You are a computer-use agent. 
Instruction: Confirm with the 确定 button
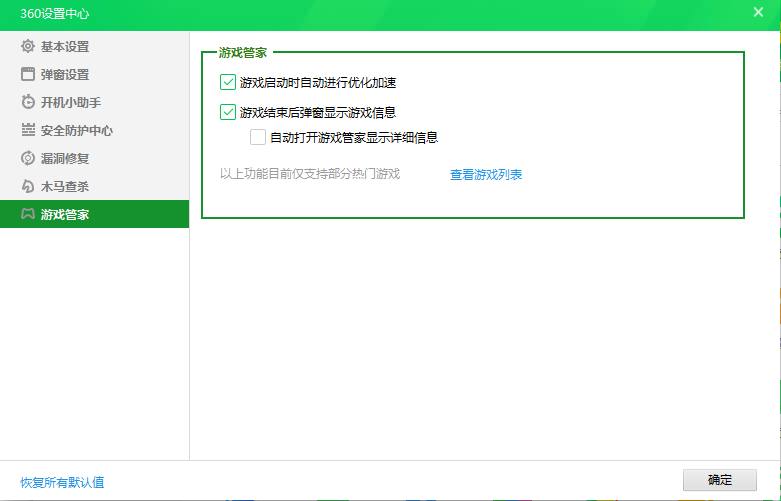click(x=720, y=480)
